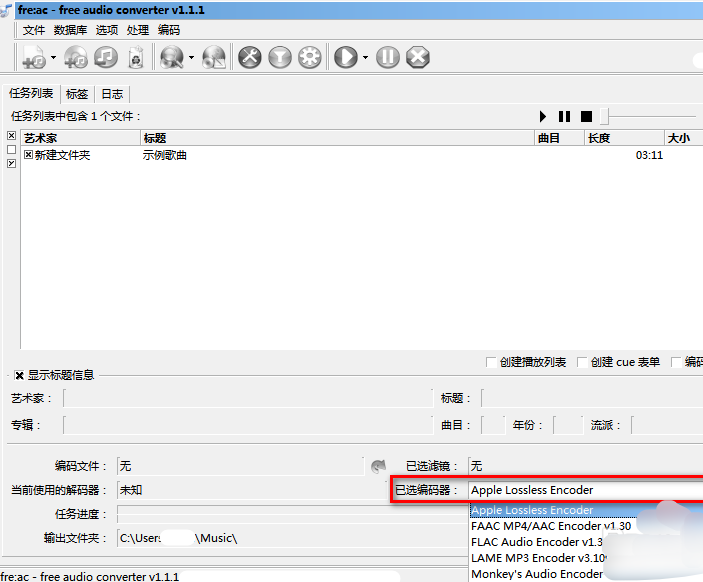
Task: Uncheck the 新建文件夹 track checkbox
Action: click(x=28, y=155)
